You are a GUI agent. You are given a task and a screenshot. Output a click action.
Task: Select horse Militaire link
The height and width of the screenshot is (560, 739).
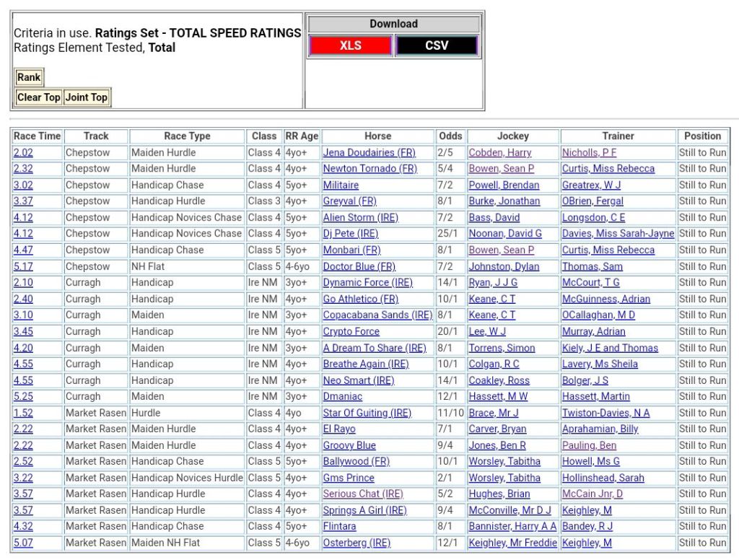point(341,185)
